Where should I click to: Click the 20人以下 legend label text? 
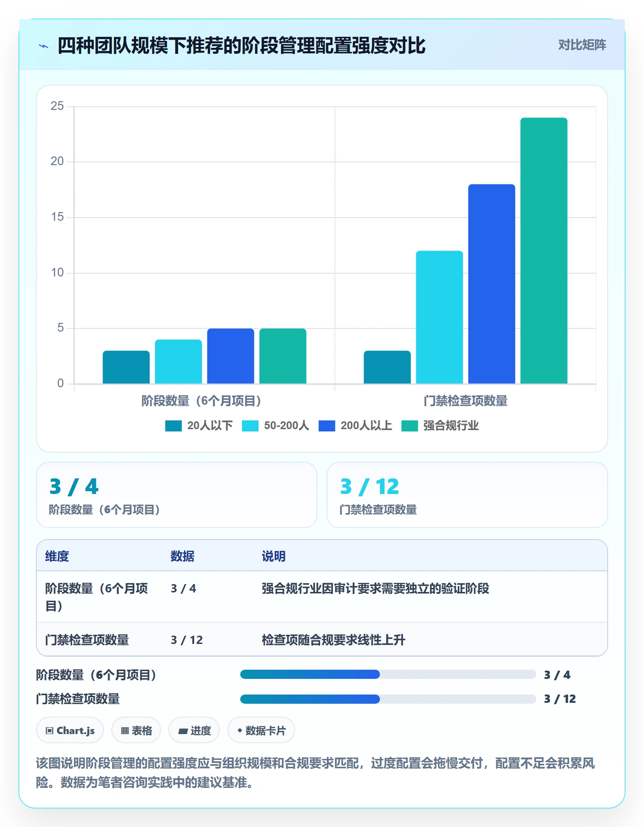(x=210, y=426)
